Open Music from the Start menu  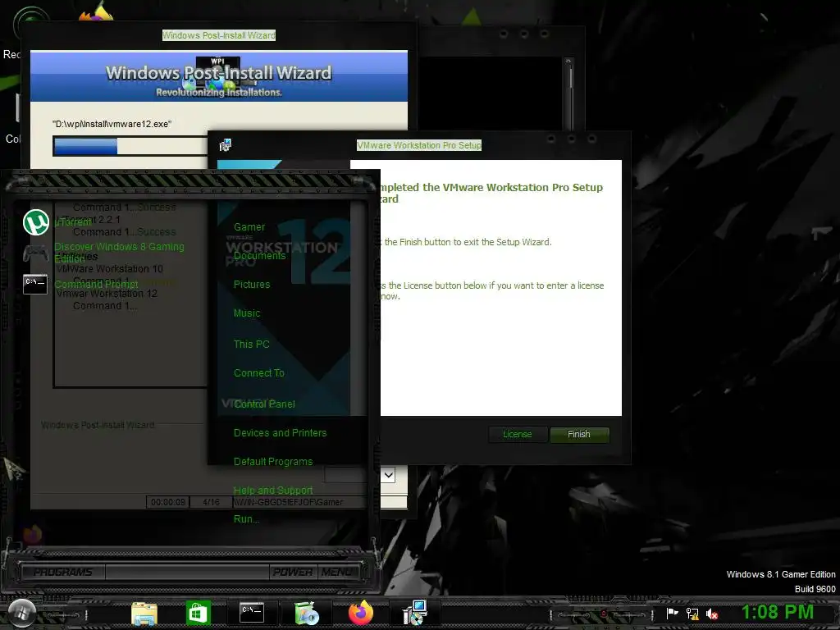coord(246,313)
